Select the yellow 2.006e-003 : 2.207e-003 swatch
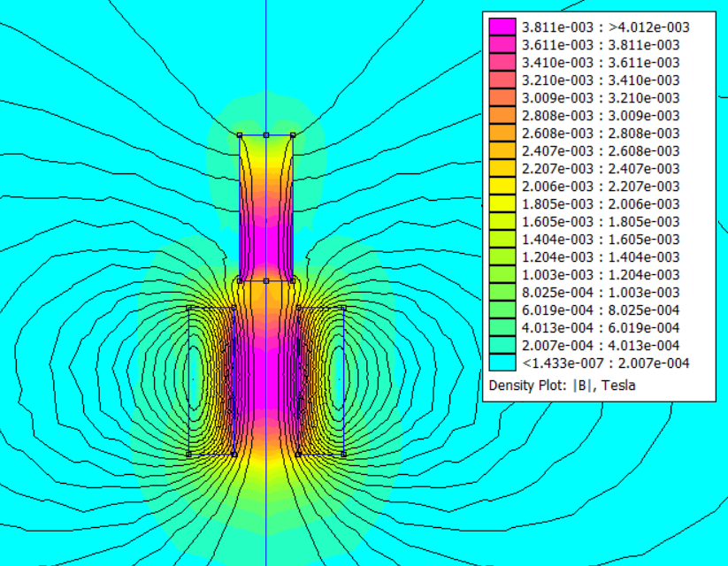The image size is (728, 566). click(502, 186)
